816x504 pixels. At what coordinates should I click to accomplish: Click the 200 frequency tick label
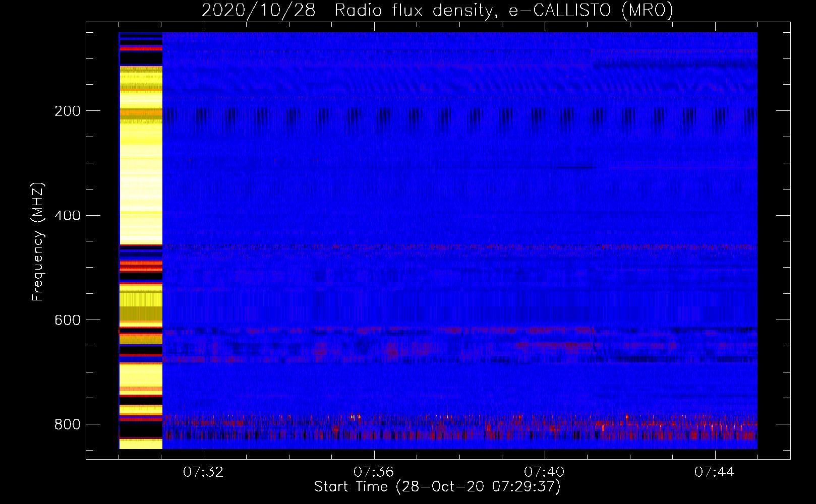(x=68, y=111)
